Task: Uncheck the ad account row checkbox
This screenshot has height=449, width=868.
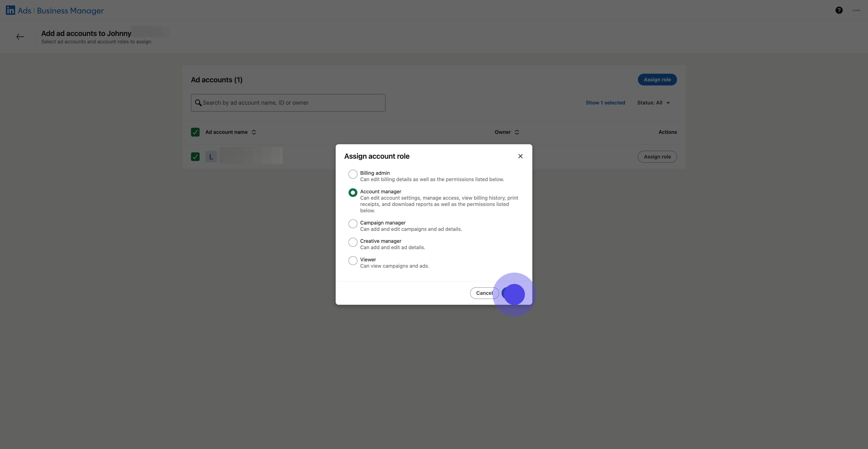Action: pos(195,157)
